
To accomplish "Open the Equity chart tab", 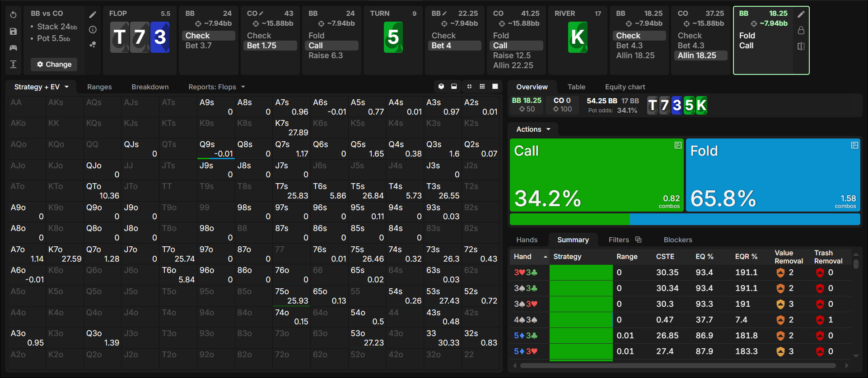I will pyautogui.click(x=625, y=87).
